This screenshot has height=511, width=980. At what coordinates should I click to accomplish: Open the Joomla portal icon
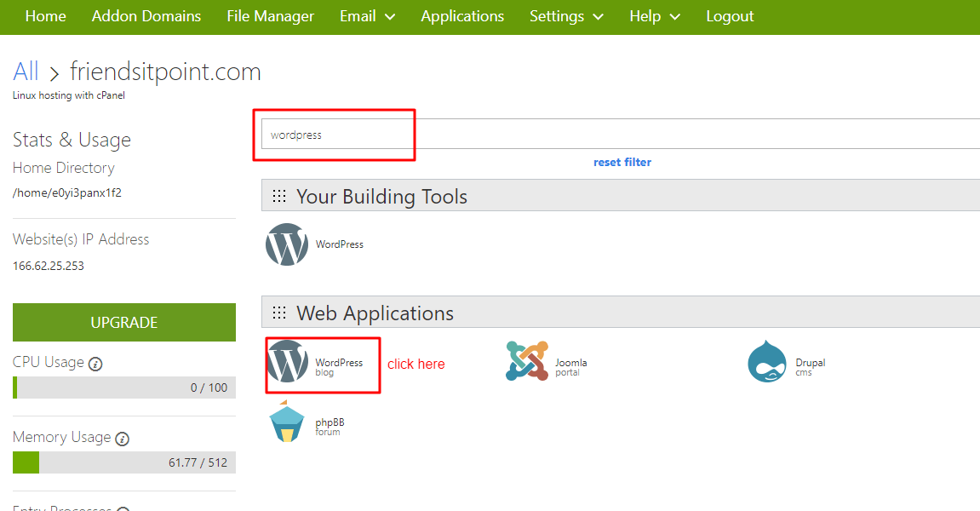[x=527, y=361]
